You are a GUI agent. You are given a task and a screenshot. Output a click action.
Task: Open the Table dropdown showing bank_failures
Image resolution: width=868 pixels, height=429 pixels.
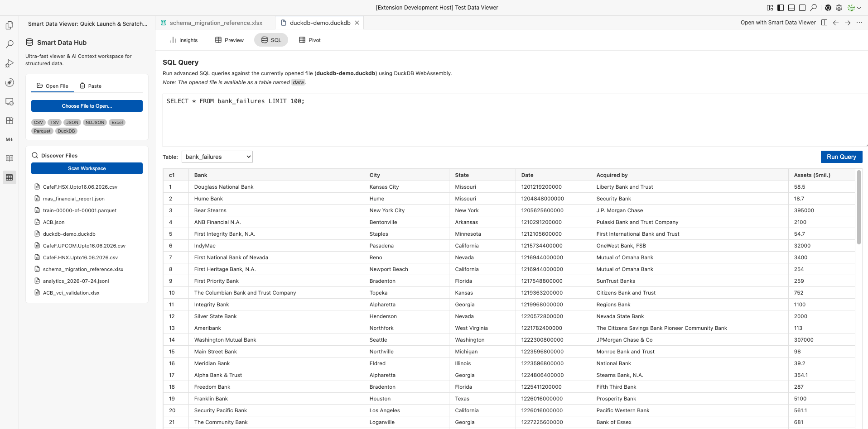point(217,157)
